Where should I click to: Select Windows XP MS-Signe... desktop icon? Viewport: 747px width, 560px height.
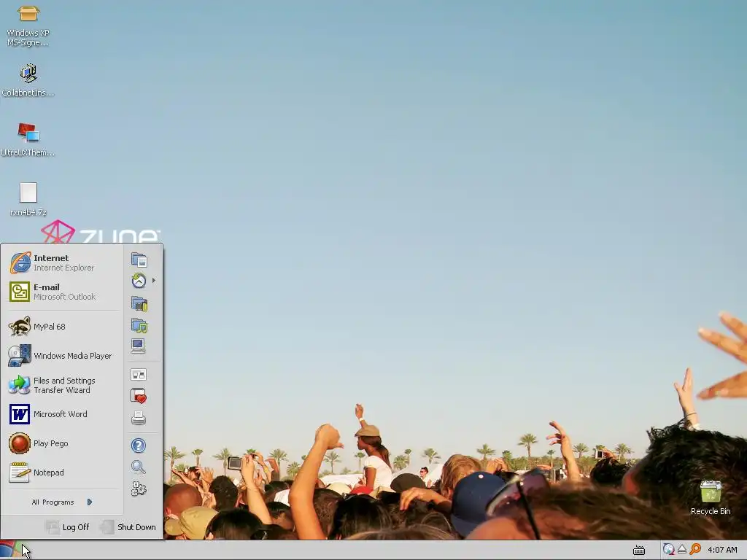tap(28, 26)
